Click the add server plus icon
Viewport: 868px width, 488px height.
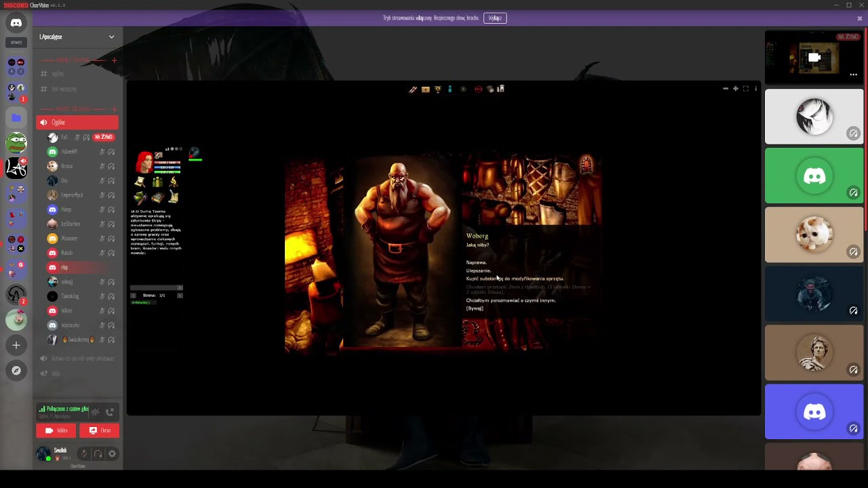click(x=16, y=345)
